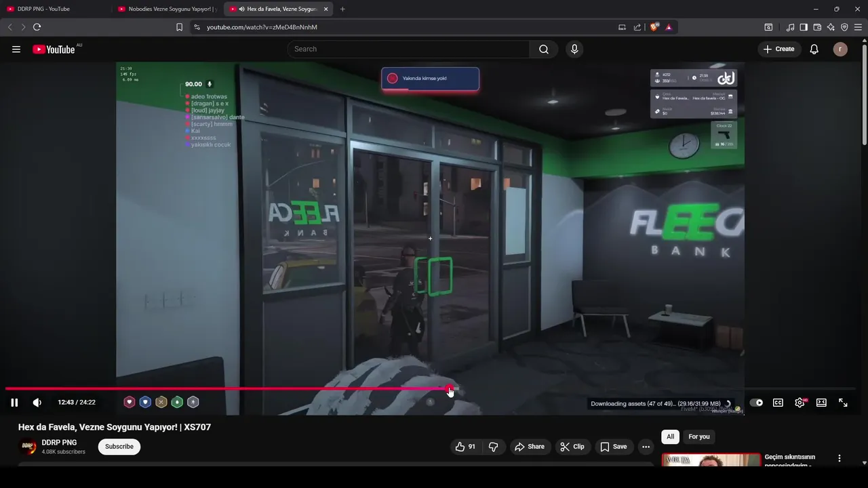Bookmark this page
This screenshot has width=868, height=488.
tap(179, 27)
